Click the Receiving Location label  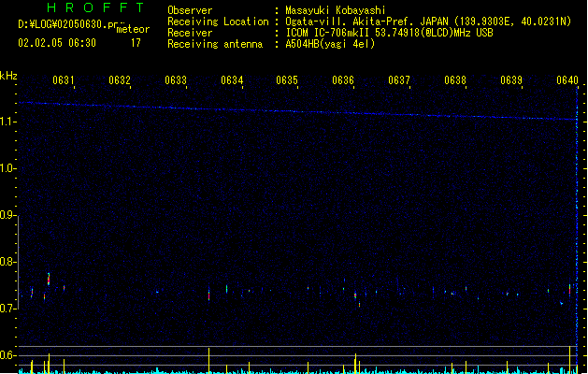(218, 22)
